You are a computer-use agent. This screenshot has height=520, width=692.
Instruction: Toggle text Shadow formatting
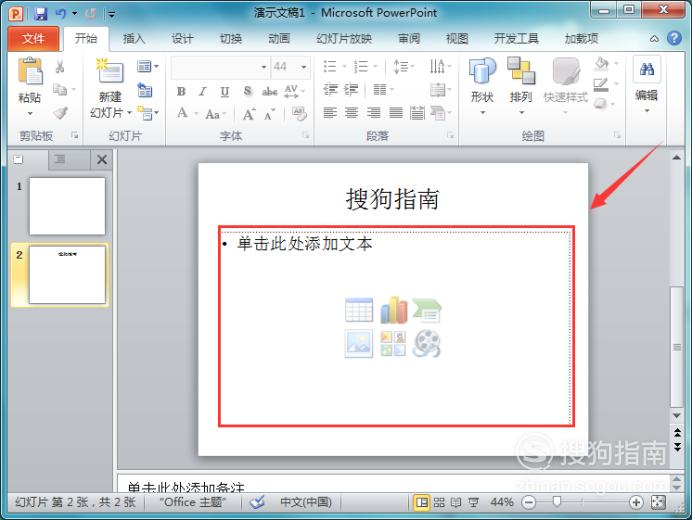(x=248, y=91)
